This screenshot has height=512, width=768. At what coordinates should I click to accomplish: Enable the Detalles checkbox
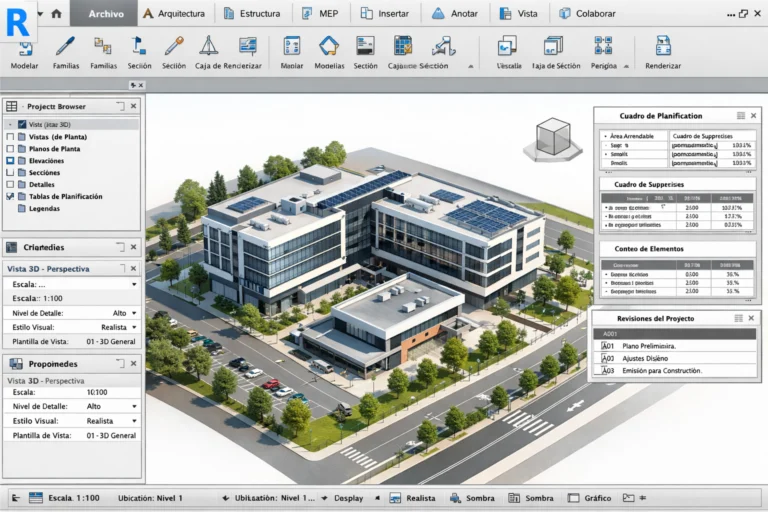click(x=10, y=184)
